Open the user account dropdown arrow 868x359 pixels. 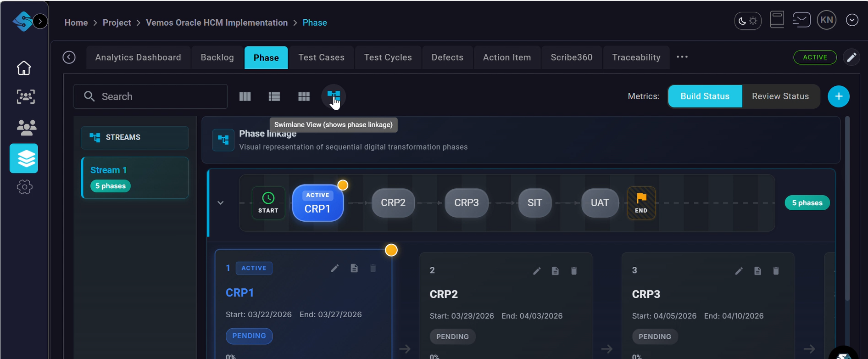[x=852, y=20]
